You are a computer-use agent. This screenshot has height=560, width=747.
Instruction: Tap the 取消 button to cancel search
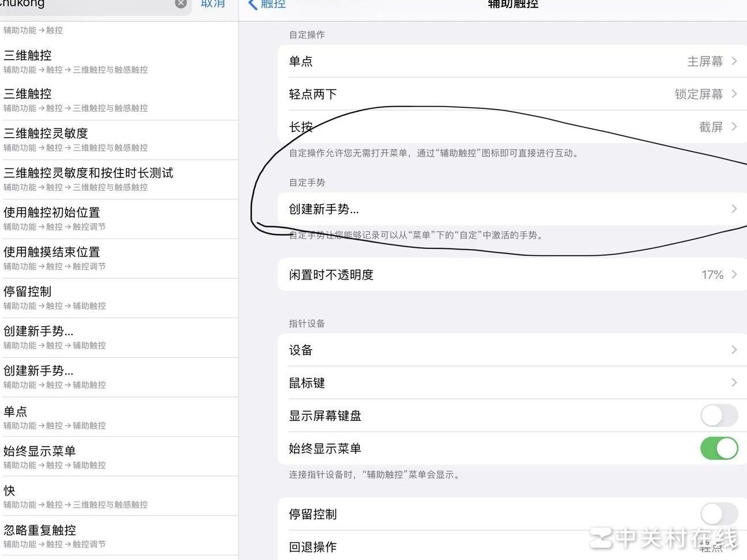(x=212, y=4)
